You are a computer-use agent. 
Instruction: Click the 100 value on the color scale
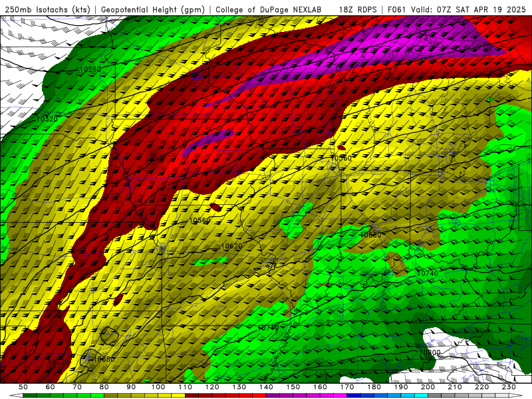158,387
